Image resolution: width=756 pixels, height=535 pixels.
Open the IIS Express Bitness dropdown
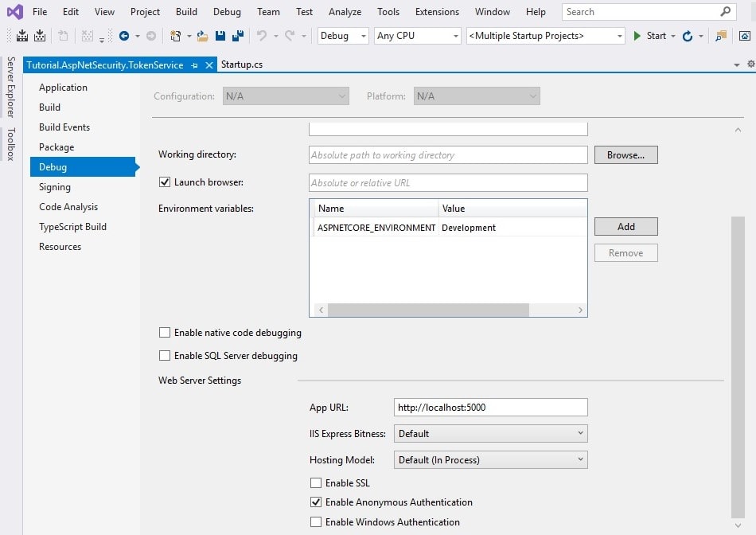[580, 433]
